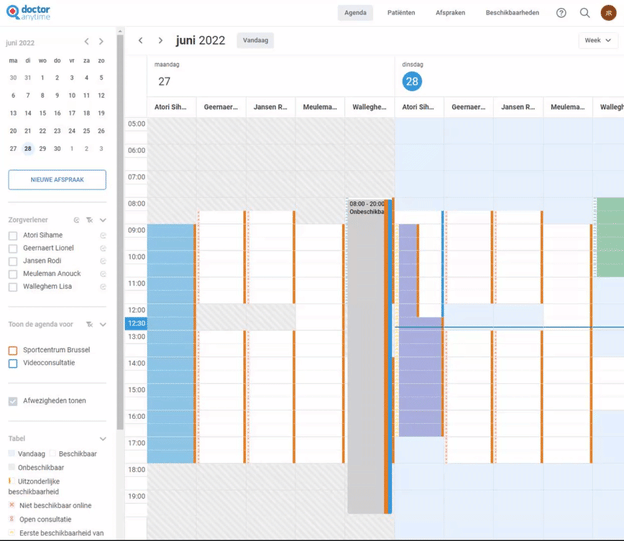Viewport: 624px width, 541px height.
Task: Click the circular icon beside Meuleman Anouck
Action: click(103, 274)
